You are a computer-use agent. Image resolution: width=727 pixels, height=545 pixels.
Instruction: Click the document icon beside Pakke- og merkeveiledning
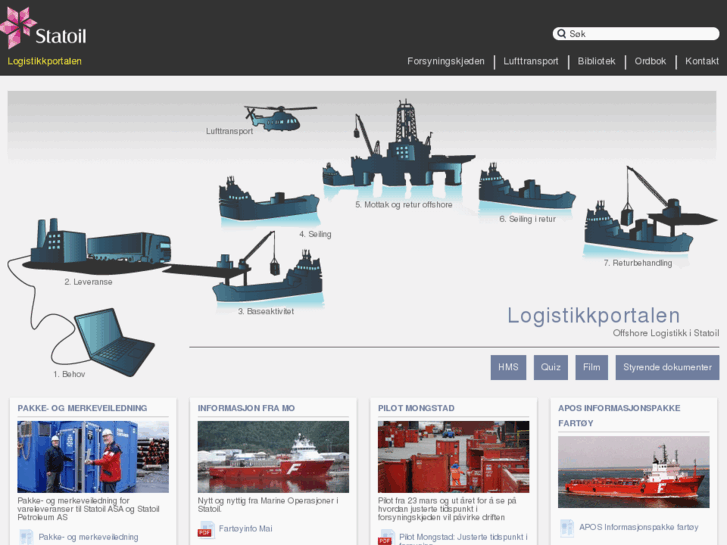point(26,537)
